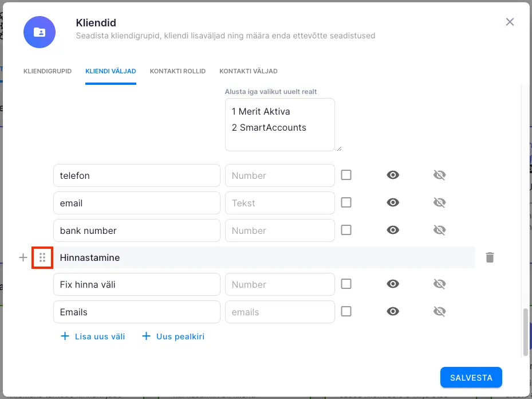Click the drag handle beside Hinnastamine
532x399 pixels.
coord(42,258)
